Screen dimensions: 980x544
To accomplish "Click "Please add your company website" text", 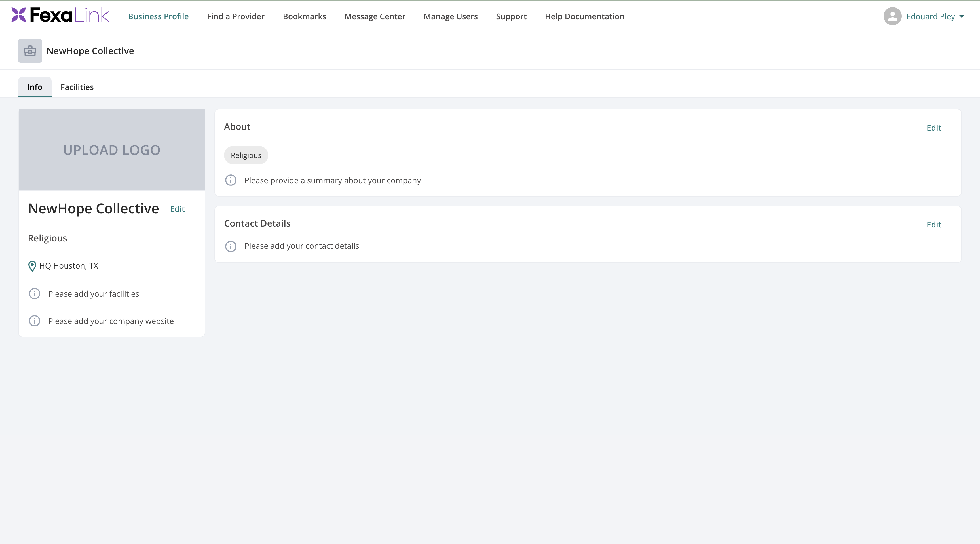I will 111,321.
